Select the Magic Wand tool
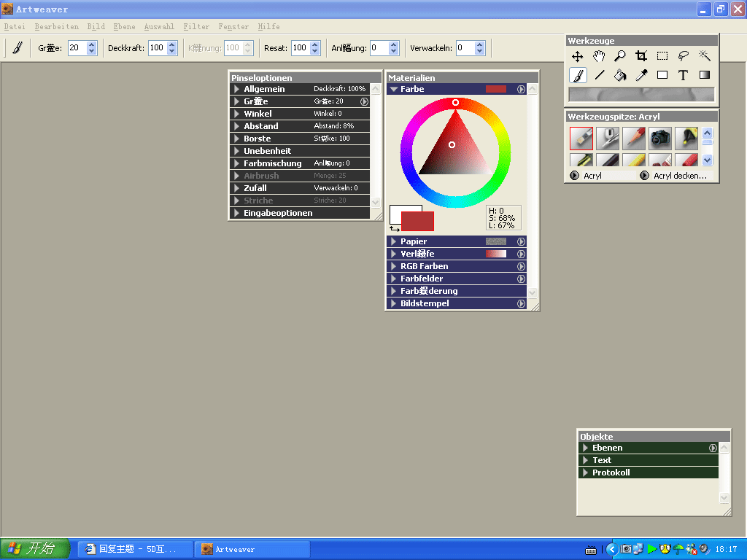The image size is (747, 560). click(x=705, y=57)
